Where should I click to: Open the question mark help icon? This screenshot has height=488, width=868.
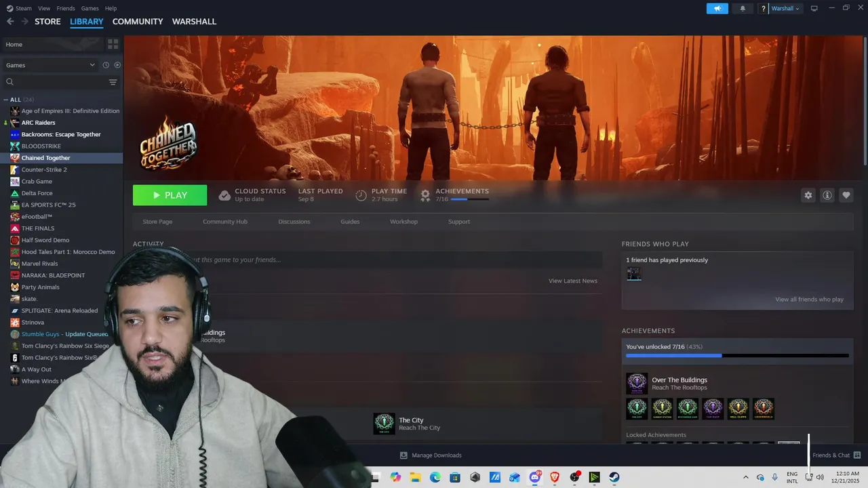(764, 8)
